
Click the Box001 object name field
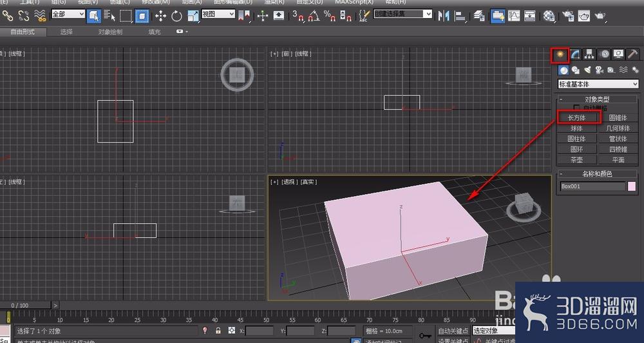[x=592, y=186]
